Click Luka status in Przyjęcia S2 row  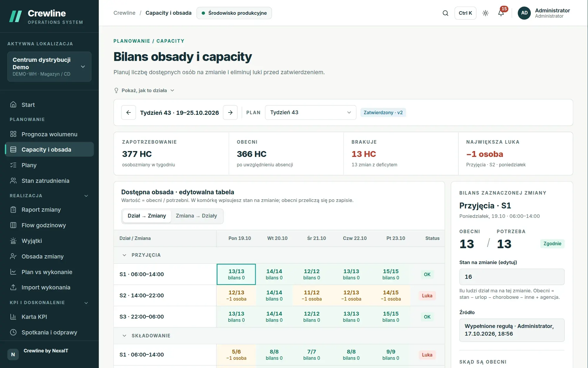pos(427,296)
